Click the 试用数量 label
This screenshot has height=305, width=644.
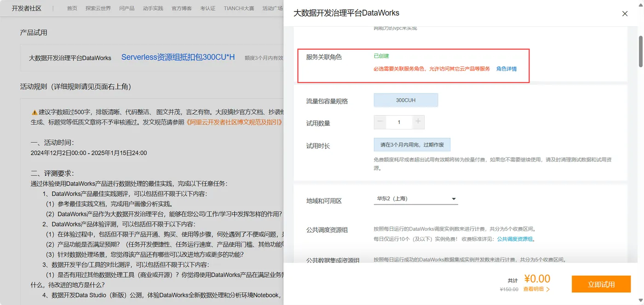(318, 123)
